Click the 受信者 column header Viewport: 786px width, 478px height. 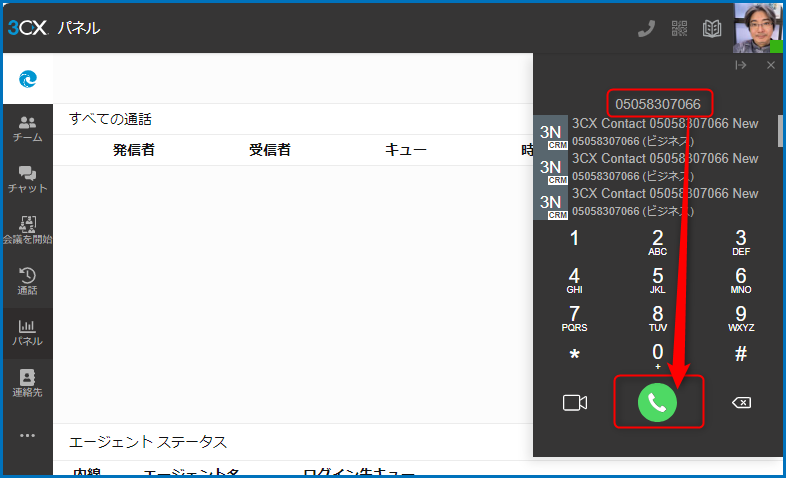(x=270, y=150)
